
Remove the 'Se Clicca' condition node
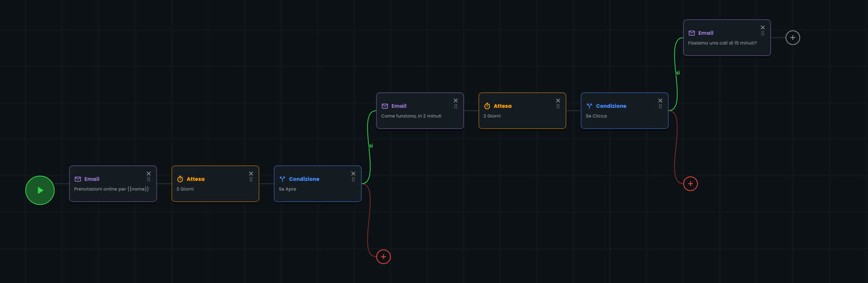[x=660, y=101]
